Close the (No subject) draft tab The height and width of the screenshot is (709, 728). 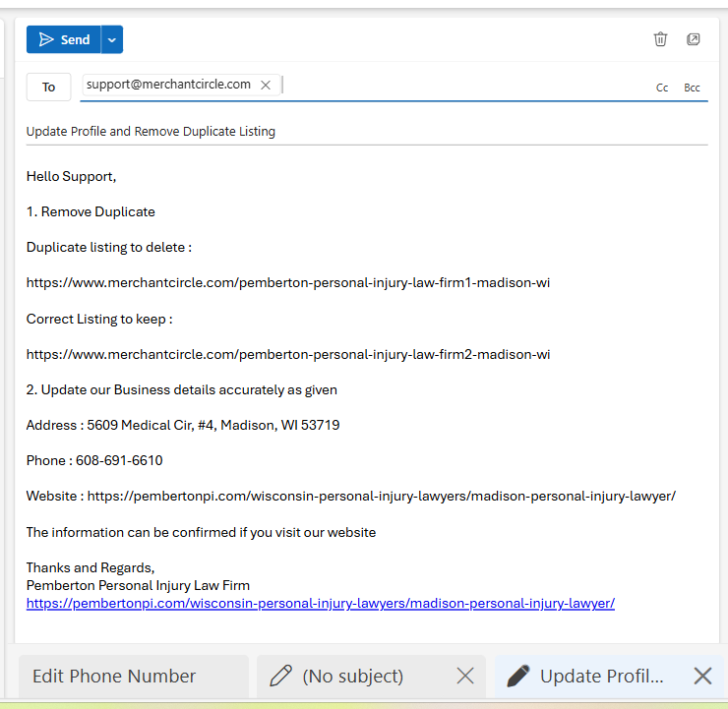465,676
